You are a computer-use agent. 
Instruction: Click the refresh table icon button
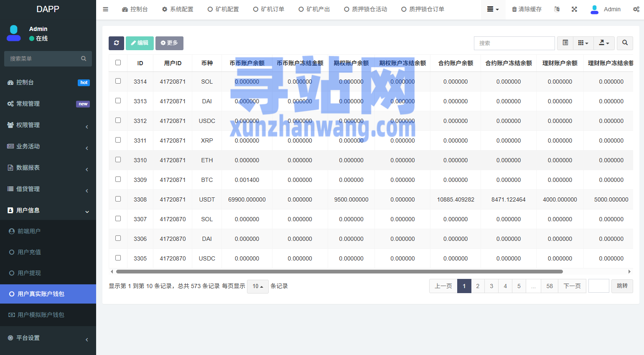click(116, 43)
